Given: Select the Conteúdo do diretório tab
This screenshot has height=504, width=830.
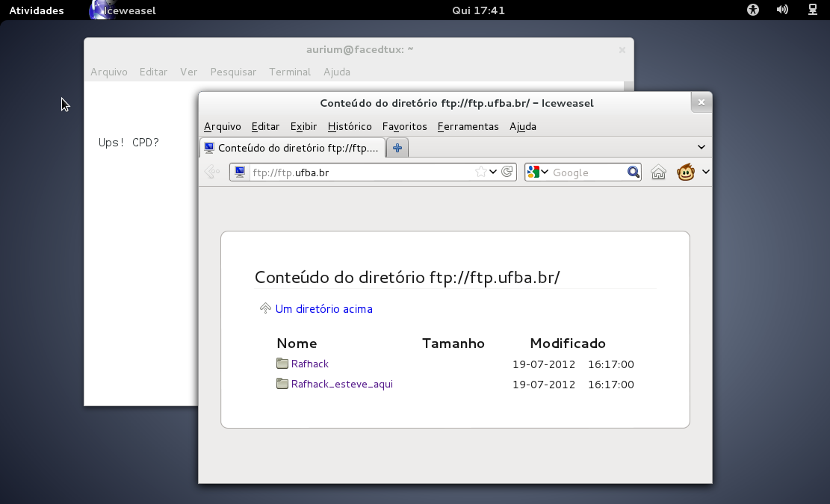Looking at the screenshot, I should point(292,148).
